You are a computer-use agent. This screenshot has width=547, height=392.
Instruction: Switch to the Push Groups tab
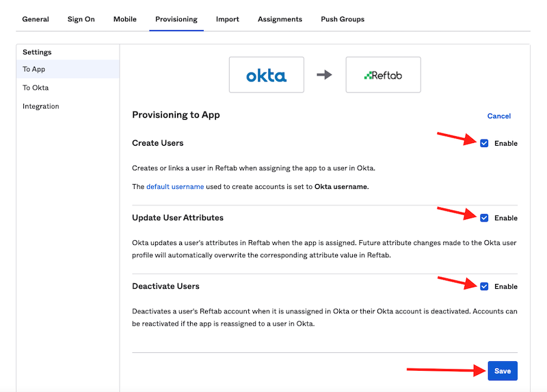[x=343, y=19]
